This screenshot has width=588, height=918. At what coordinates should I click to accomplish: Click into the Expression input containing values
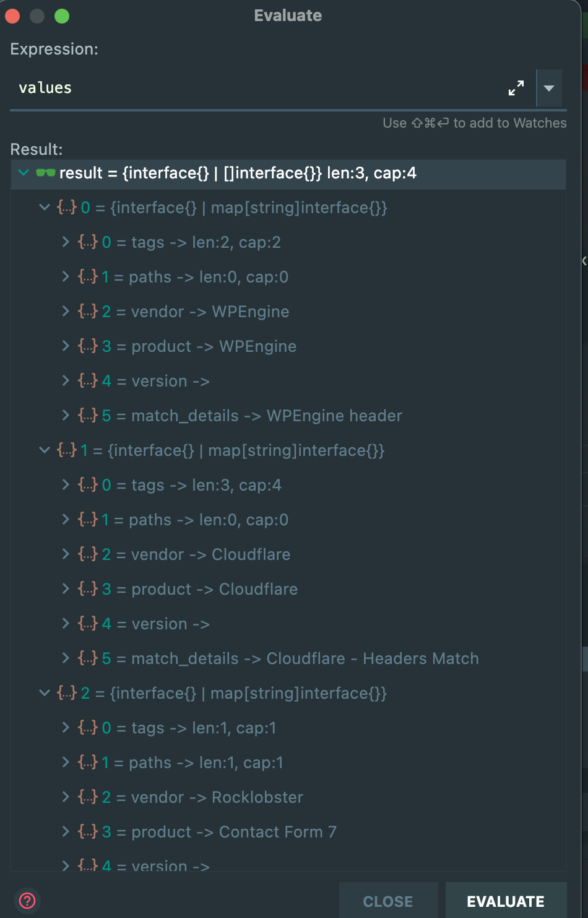(x=257, y=88)
